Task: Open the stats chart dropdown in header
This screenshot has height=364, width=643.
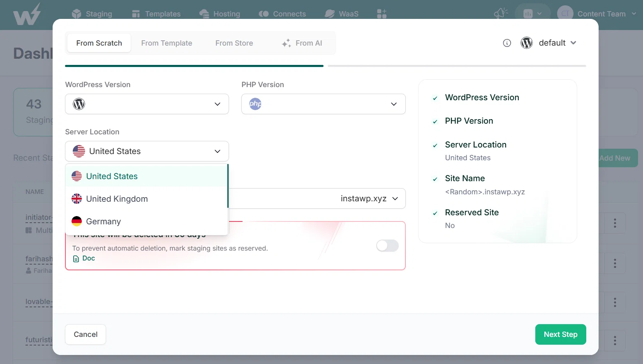Action: (532, 14)
